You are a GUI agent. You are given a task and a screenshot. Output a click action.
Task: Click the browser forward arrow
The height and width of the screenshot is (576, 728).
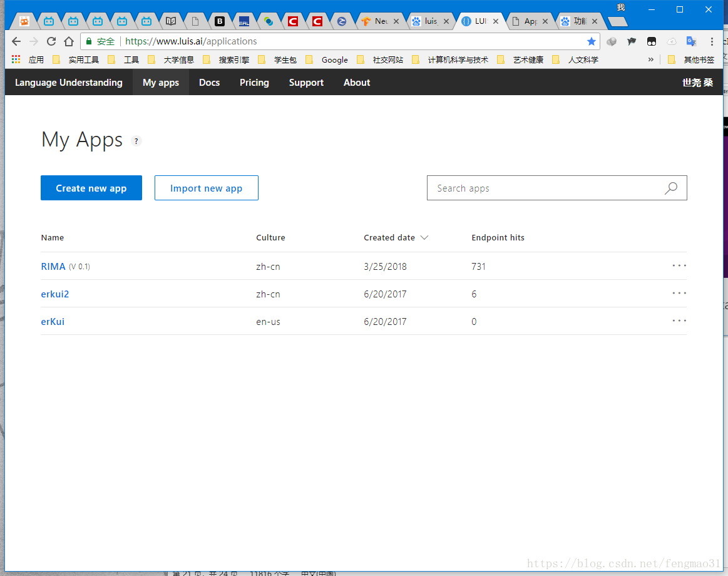click(x=34, y=41)
